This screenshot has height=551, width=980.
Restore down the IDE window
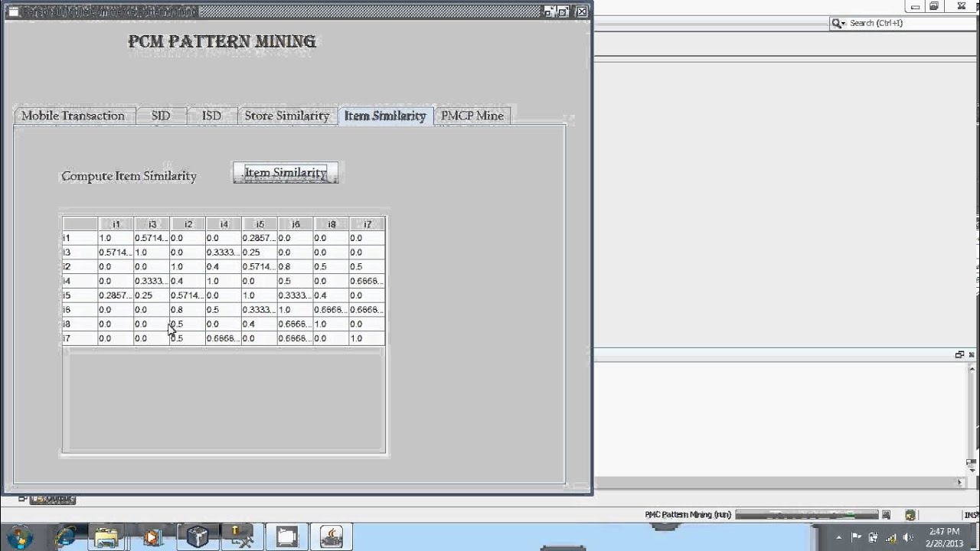[934, 6]
